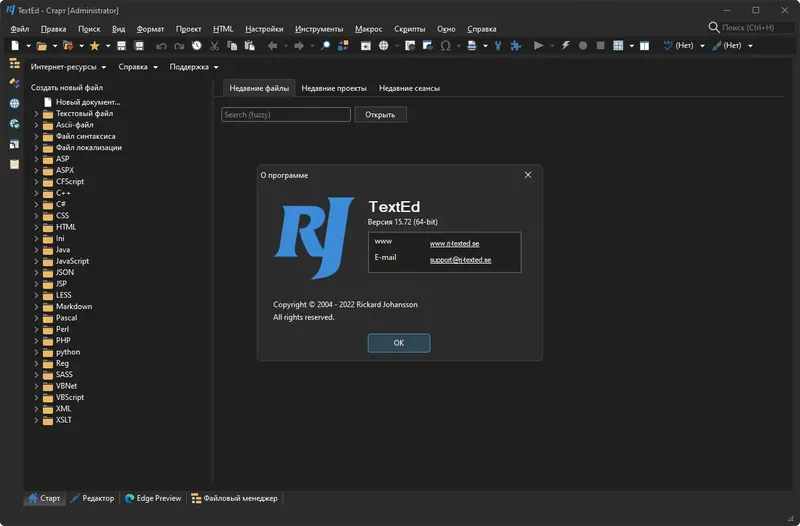Click the stop macro square icon
Viewport: 800px width, 526px height.
[x=601, y=46]
